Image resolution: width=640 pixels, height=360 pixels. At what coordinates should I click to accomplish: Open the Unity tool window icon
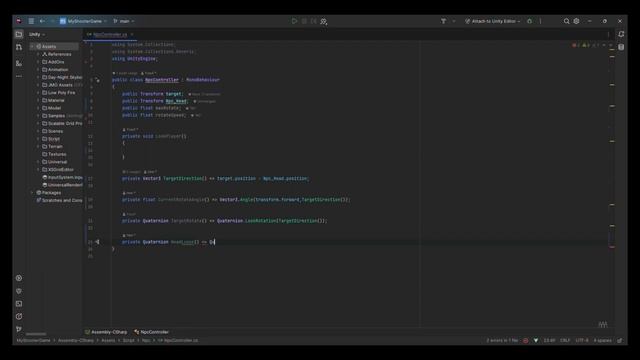[x=19, y=291]
